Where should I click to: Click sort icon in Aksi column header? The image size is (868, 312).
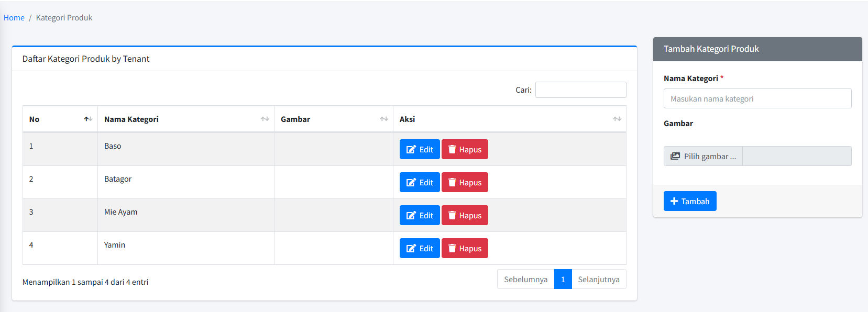(617, 119)
